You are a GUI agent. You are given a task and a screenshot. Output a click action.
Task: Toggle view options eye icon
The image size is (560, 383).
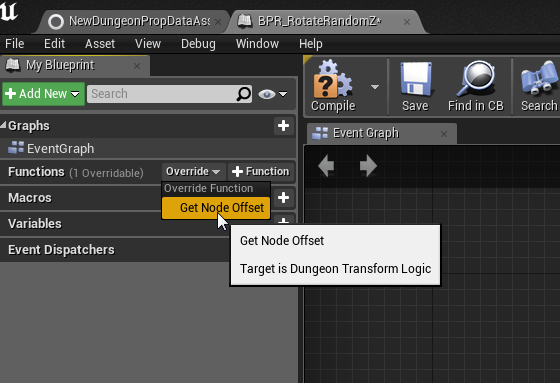pyautogui.click(x=266, y=94)
